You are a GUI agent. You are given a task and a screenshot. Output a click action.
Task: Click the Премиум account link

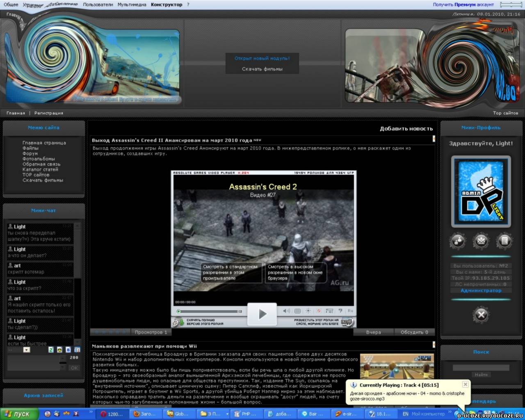pyautogui.click(x=465, y=5)
